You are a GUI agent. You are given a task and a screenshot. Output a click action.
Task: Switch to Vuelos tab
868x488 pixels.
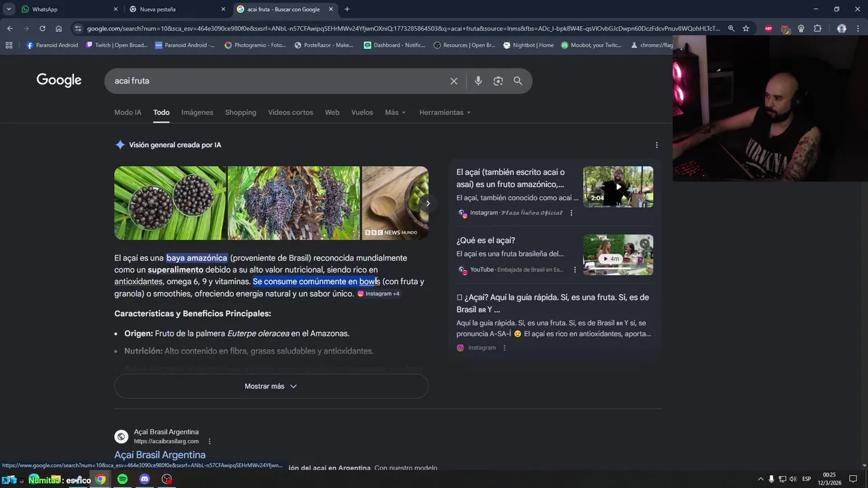click(x=362, y=113)
